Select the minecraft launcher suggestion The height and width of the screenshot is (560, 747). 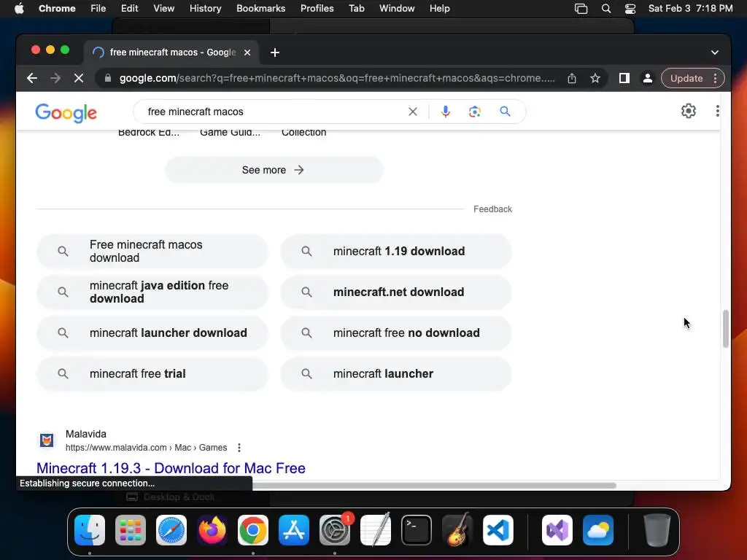pos(396,374)
